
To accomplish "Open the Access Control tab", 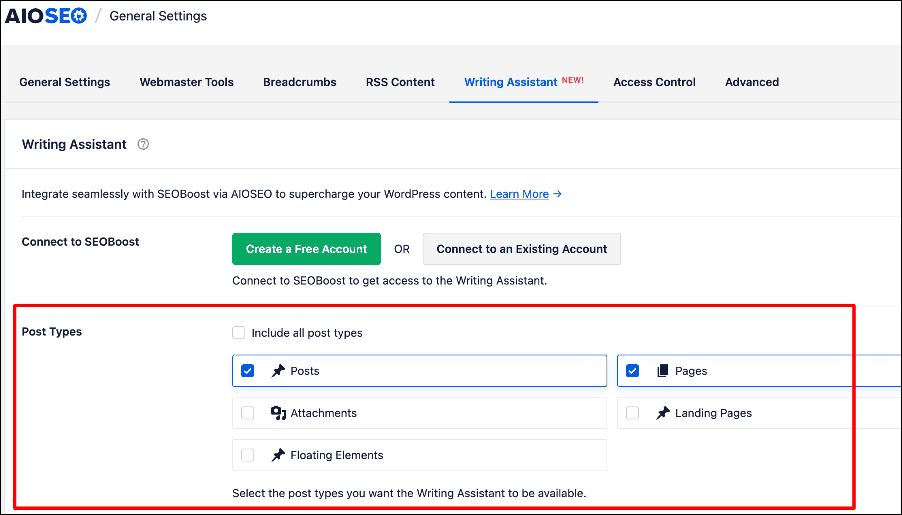I will click(654, 82).
